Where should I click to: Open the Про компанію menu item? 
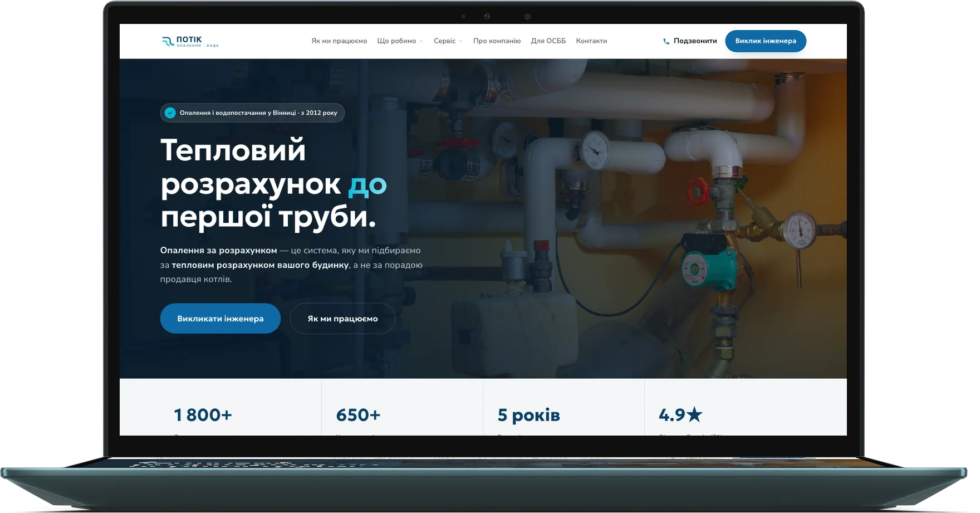(x=497, y=41)
